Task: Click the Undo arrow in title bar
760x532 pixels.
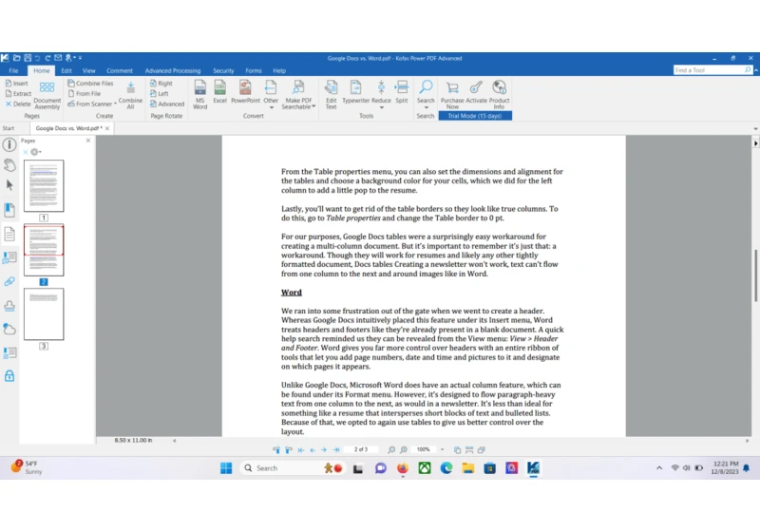Action: click(37, 58)
